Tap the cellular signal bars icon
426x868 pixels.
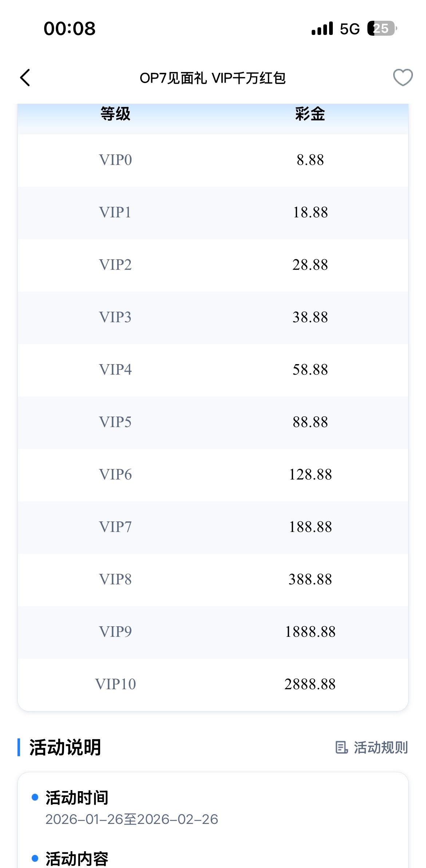[x=322, y=28]
